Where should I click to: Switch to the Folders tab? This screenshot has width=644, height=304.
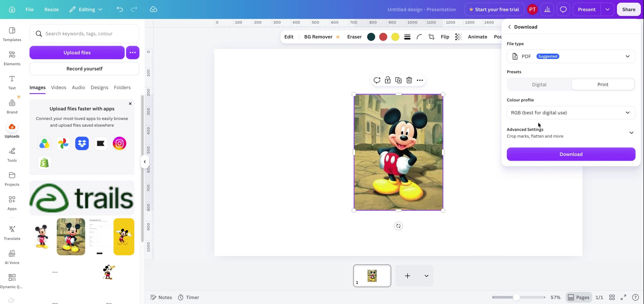(122, 87)
